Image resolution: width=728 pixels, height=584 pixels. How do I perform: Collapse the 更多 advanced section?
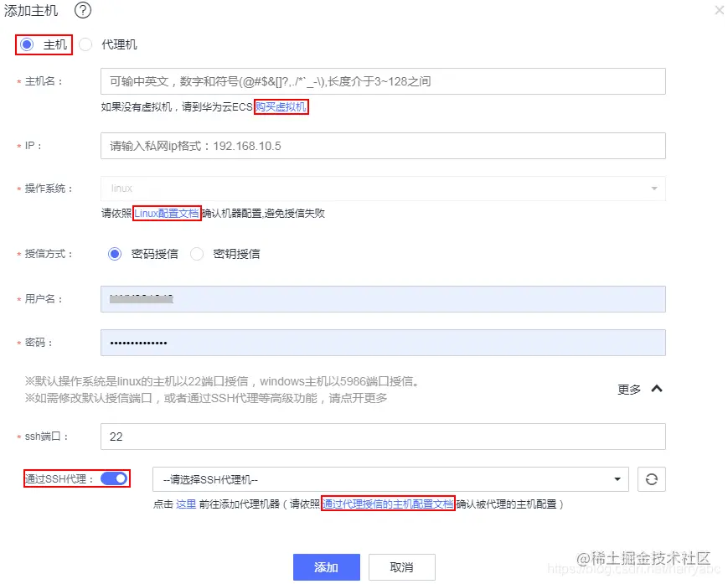point(637,388)
